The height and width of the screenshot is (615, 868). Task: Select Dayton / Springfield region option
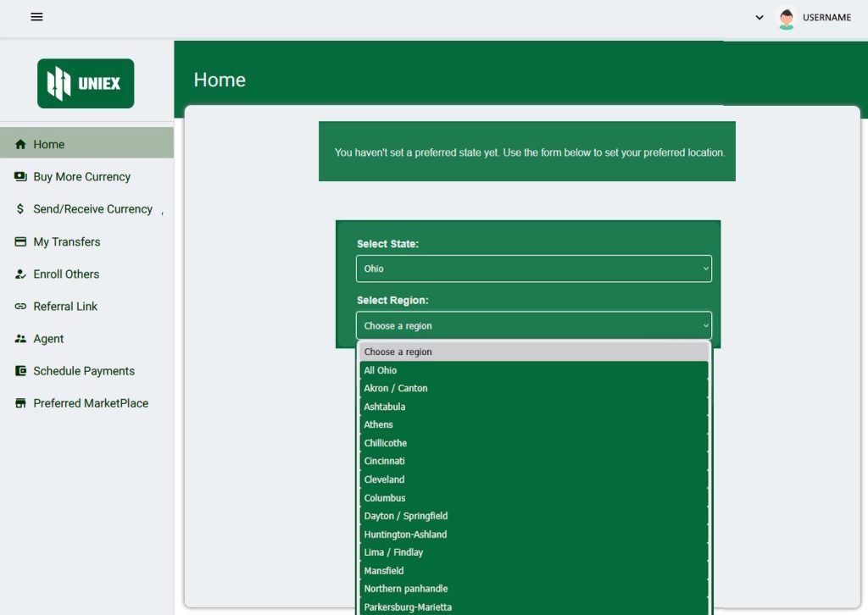[x=405, y=516]
